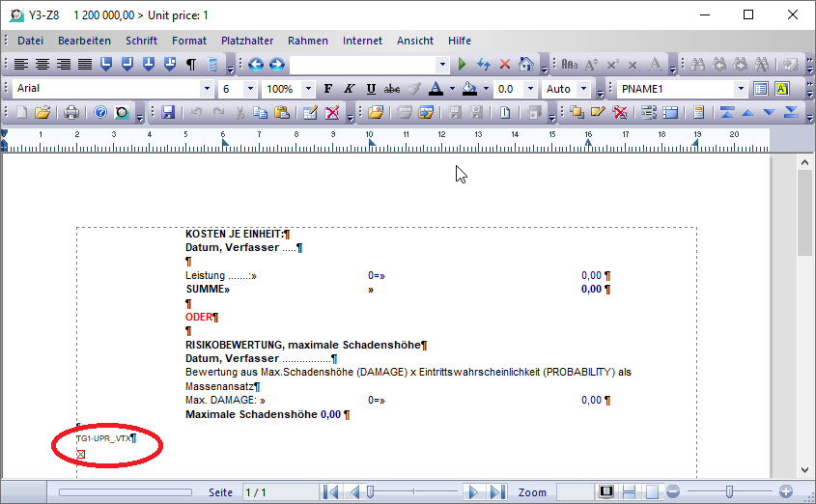Click the zoom-in plus button
This screenshot has width=816, height=504.
(786, 491)
